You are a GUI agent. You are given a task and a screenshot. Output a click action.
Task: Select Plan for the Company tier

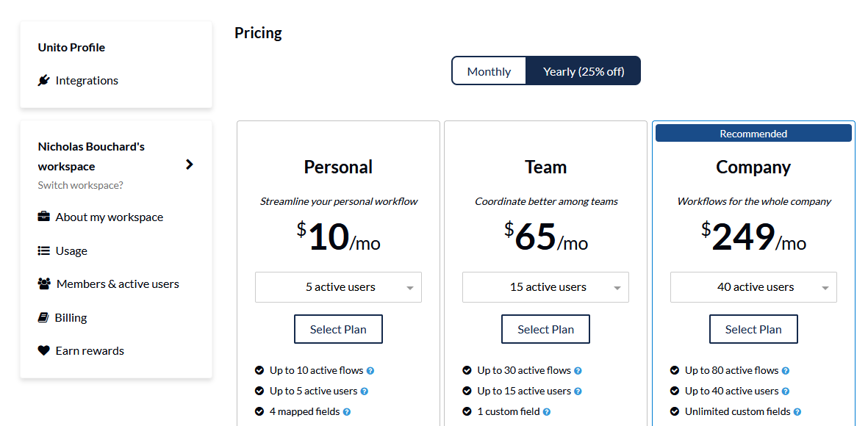(x=753, y=329)
